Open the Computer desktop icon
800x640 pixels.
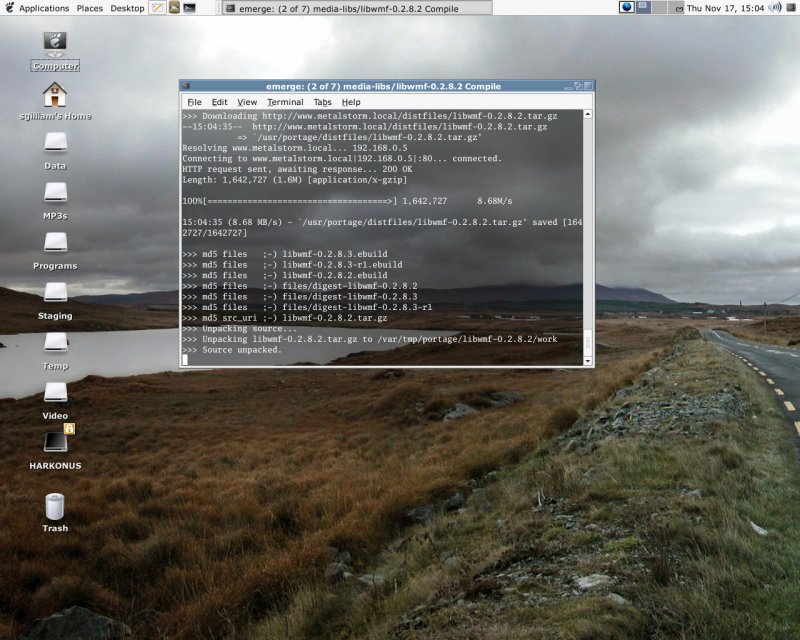click(55, 43)
